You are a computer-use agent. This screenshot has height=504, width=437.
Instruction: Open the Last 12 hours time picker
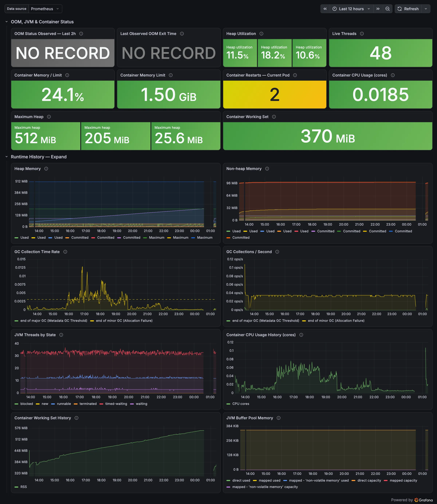[351, 9]
